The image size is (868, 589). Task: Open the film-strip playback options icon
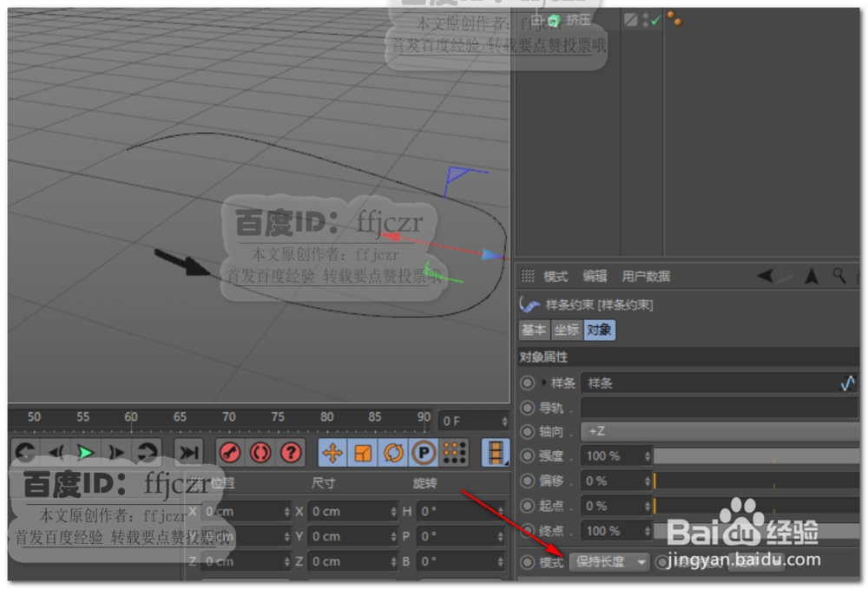[x=496, y=453]
